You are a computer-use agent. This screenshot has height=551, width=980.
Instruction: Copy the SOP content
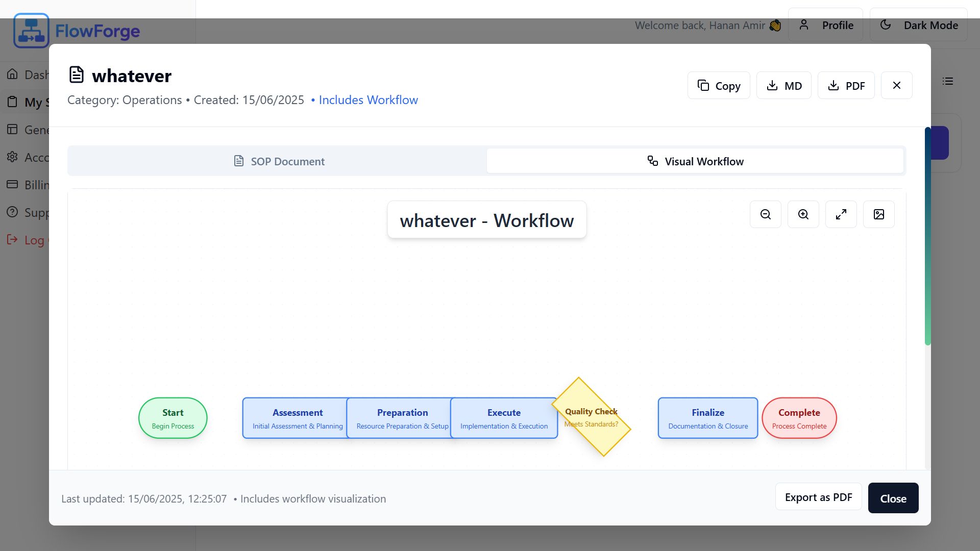click(718, 85)
